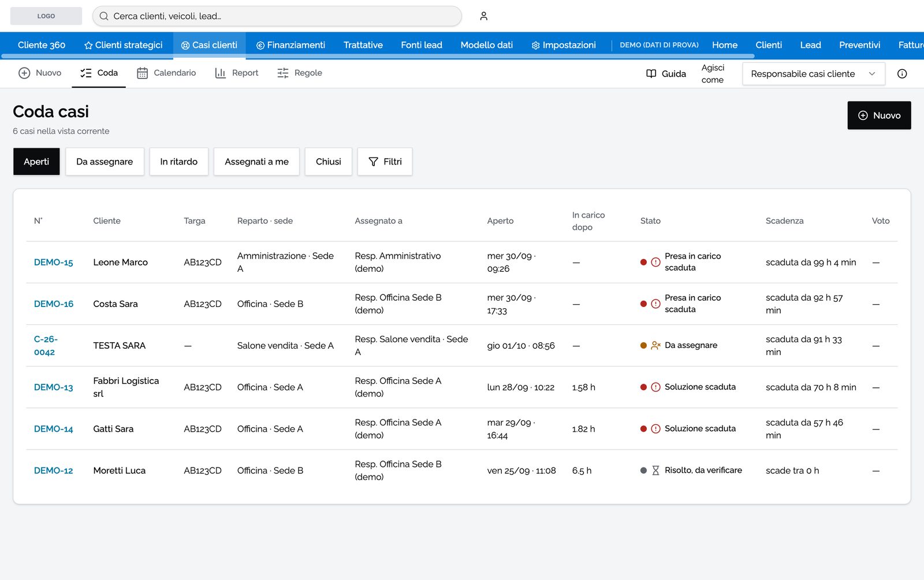Open Calendario view

166,73
